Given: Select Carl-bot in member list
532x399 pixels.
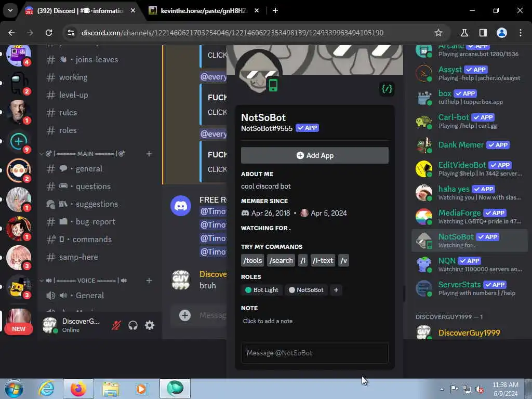Looking at the screenshot, I should pyautogui.click(x=470, y=121).
